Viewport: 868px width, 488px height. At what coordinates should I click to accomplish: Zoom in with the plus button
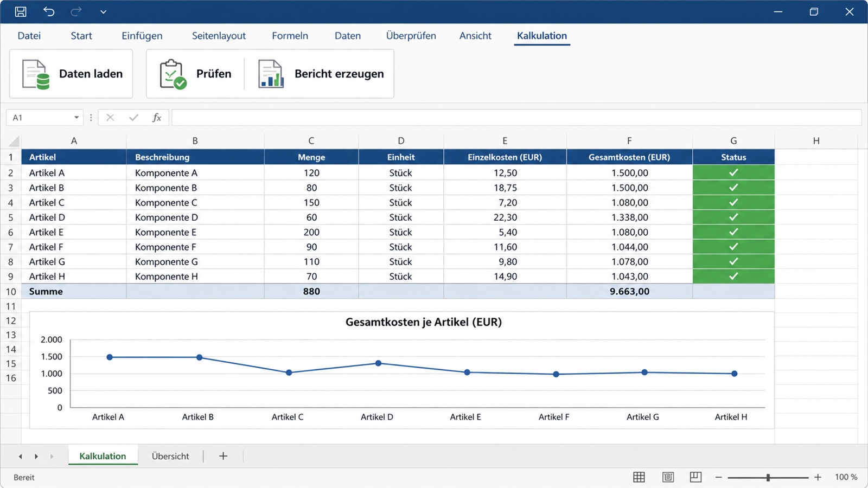click(x=818, y=478)
